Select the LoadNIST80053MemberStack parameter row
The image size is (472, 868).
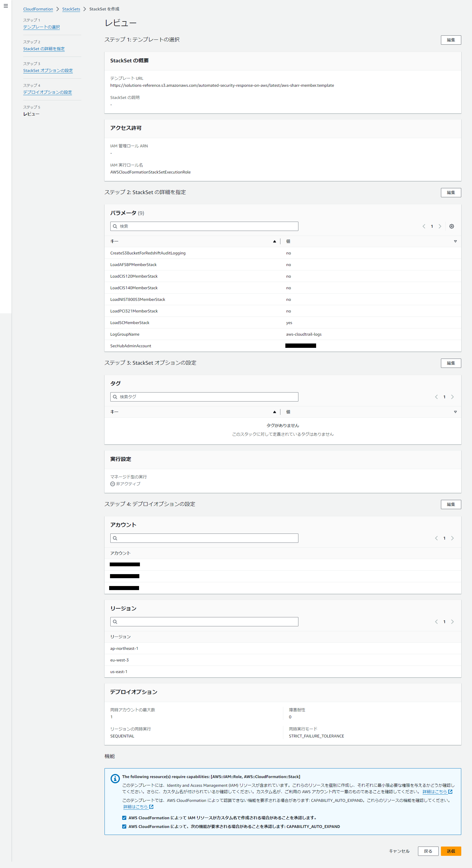283,300
